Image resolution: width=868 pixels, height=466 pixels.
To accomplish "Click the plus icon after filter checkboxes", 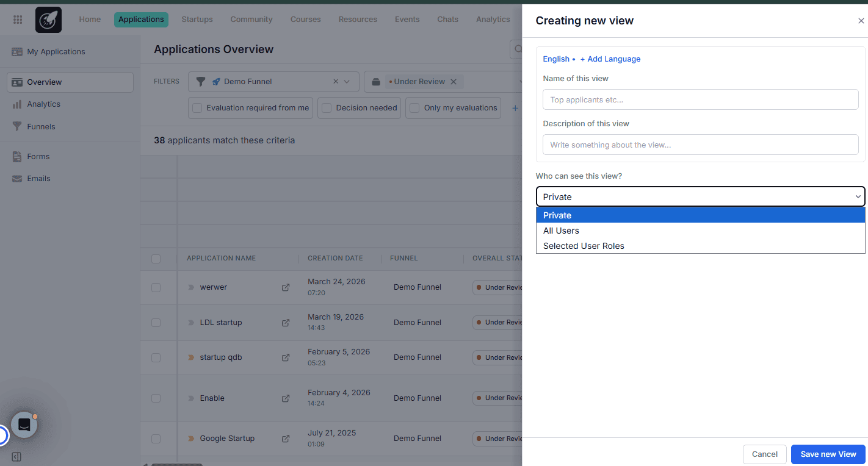I will (515, 108).
